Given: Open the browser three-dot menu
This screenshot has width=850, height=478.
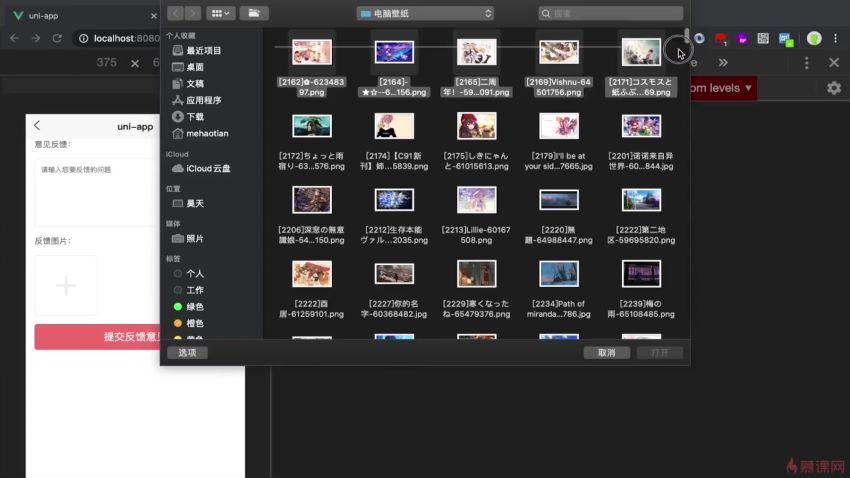Looking at the screenshot, I should coord(835,38).
